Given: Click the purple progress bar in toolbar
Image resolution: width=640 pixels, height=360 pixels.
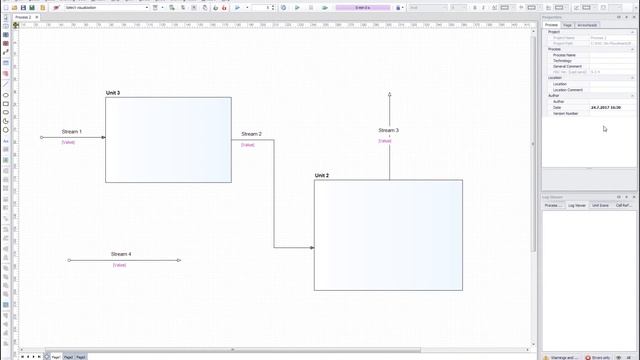Looking at the screenshot, I should point(363,8).
